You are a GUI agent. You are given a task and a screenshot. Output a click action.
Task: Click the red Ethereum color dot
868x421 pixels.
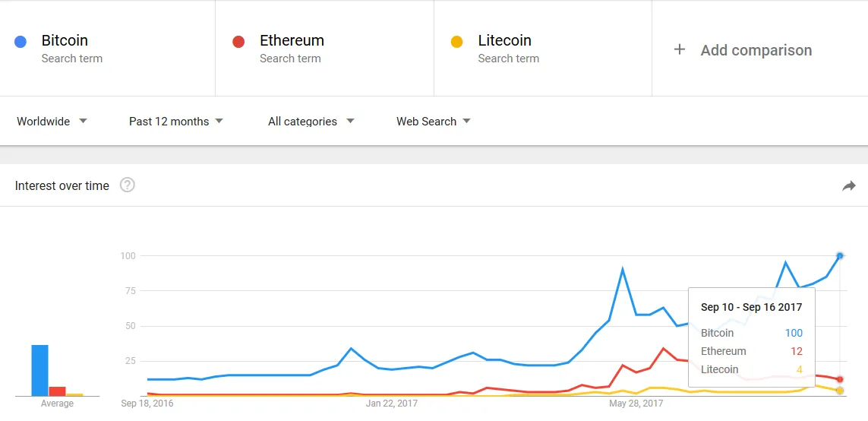point(238,42)
